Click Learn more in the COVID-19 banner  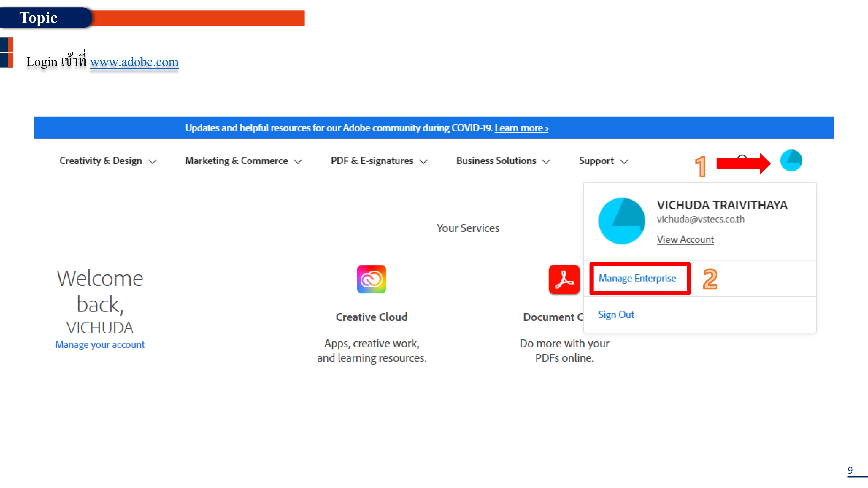[x=521, y=128]
